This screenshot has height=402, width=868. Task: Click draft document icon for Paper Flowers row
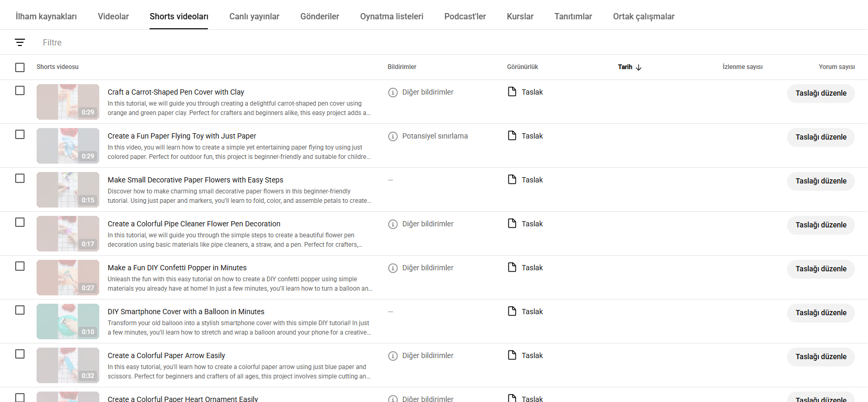coord(512,180)
